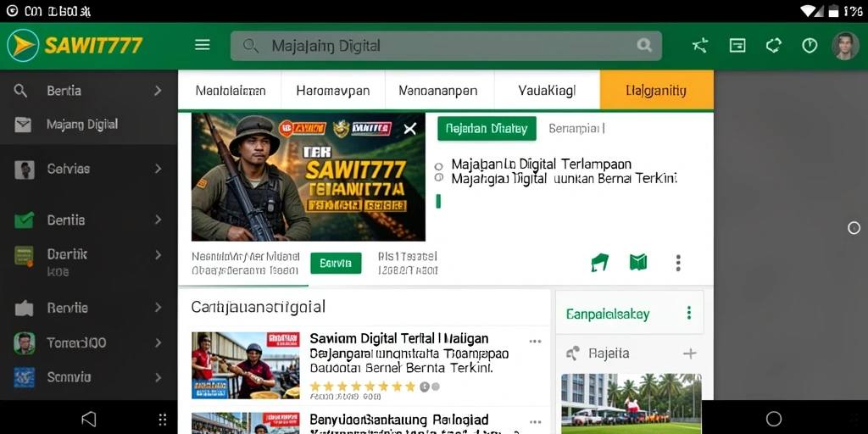
Task: Switch to the Haromavpan tab
Action: [332, 90]
